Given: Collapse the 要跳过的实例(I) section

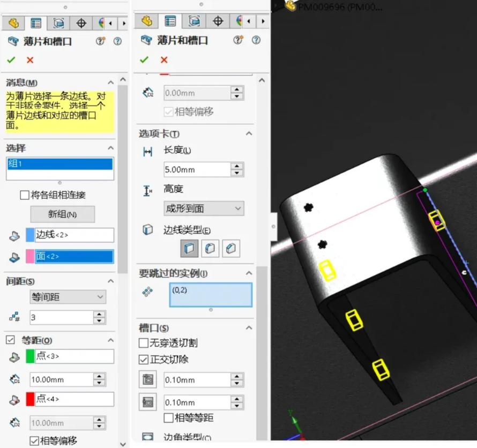Looking at the screenshot, I should [x=249, y=273].
